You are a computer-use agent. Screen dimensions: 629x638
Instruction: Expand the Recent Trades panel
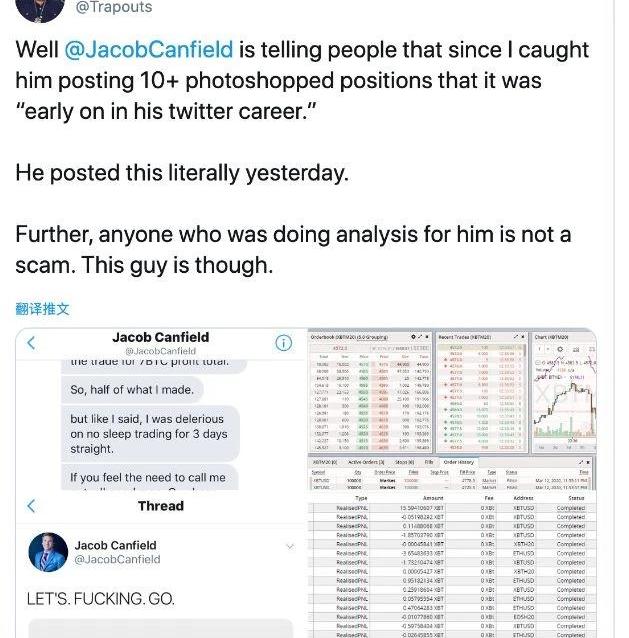coord(516,337)
